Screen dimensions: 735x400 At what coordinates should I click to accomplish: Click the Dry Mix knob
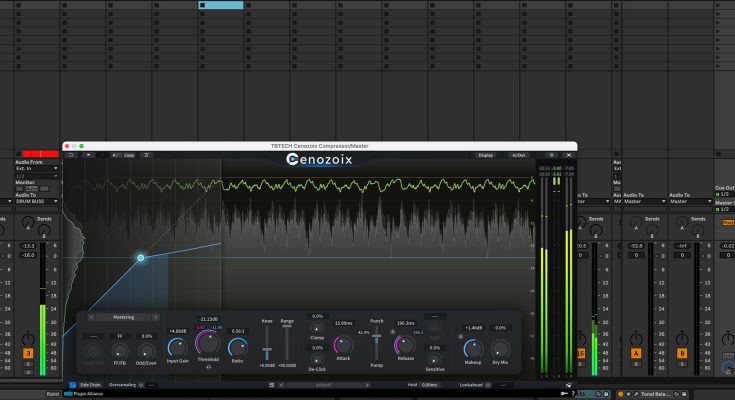500,347
